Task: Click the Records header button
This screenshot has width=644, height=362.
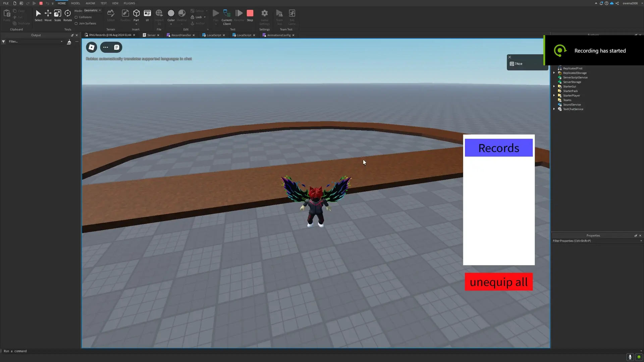Action: (x=498, y=148)
